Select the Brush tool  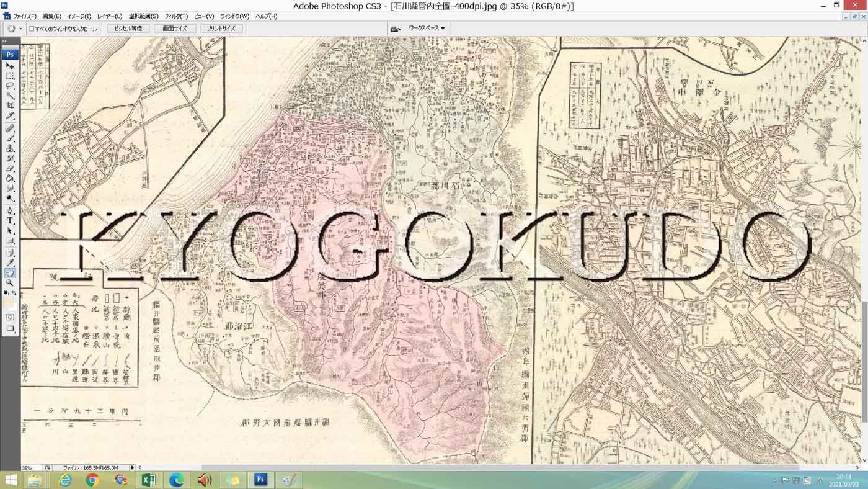10,138
